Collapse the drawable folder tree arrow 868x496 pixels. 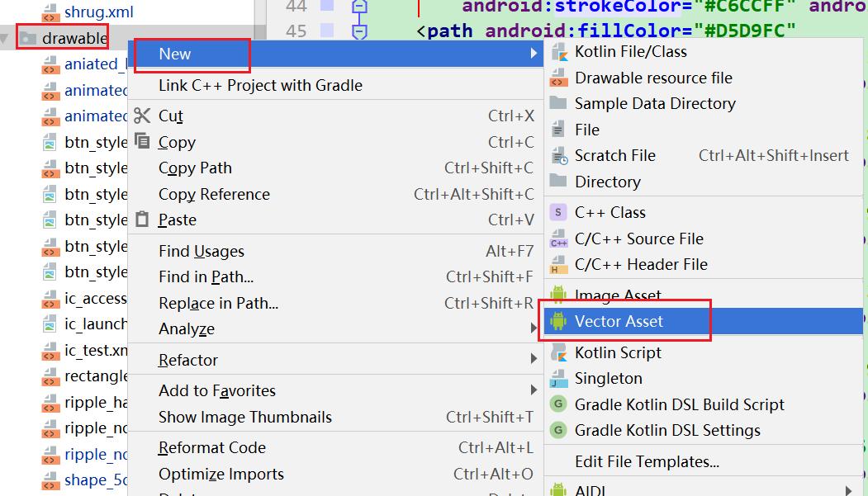point(7,39)
